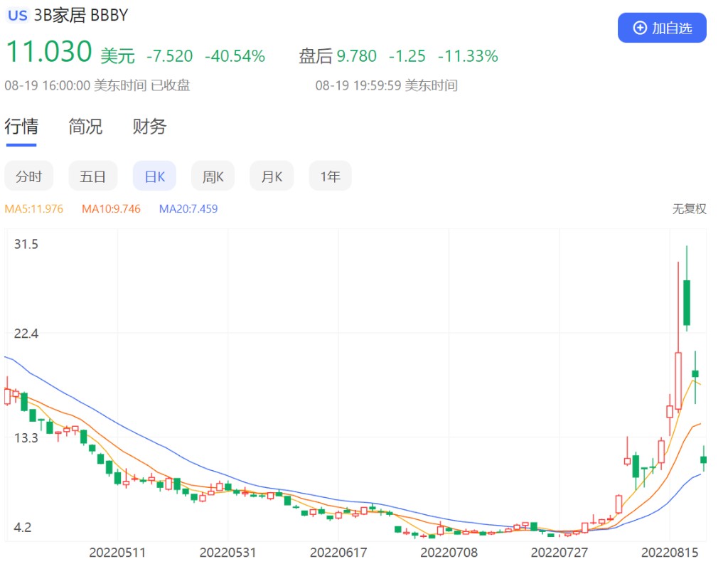Switch to the 行情 tab
The height and width of the screenshot is (569, 728).
pyautogui.click(x=21, y=127)
